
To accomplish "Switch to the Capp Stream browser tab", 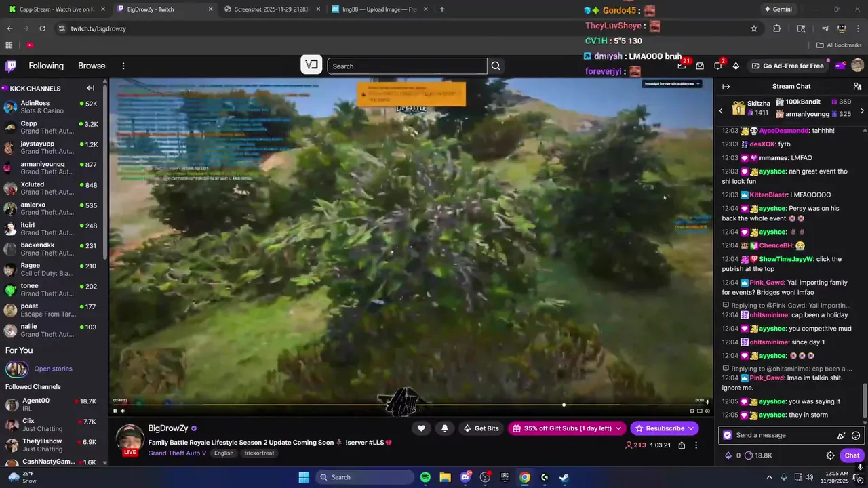I will pyautogui.click(x=56, y=9).
